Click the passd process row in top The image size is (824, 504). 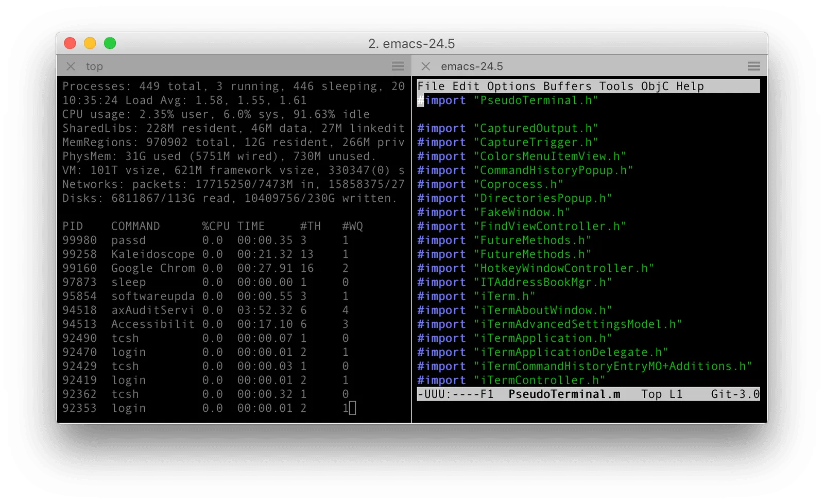[x=206, y=240]
